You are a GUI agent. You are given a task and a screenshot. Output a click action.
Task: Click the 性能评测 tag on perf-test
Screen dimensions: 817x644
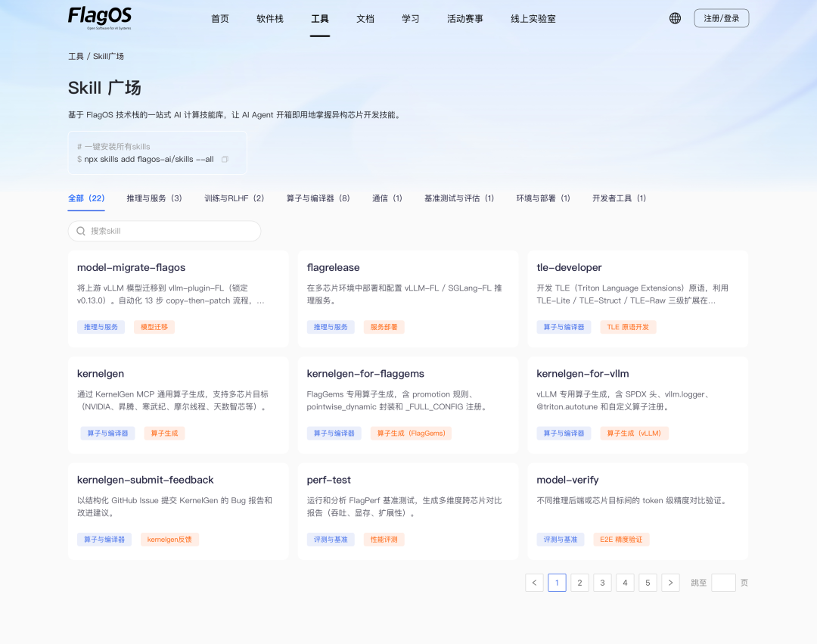(x=384, y=540)
